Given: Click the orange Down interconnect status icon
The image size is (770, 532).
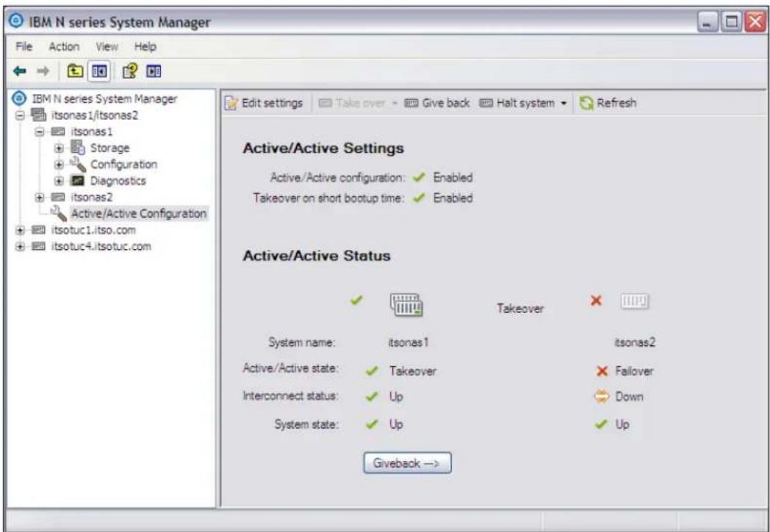Looking at the screenshot, I should point(602,396).
